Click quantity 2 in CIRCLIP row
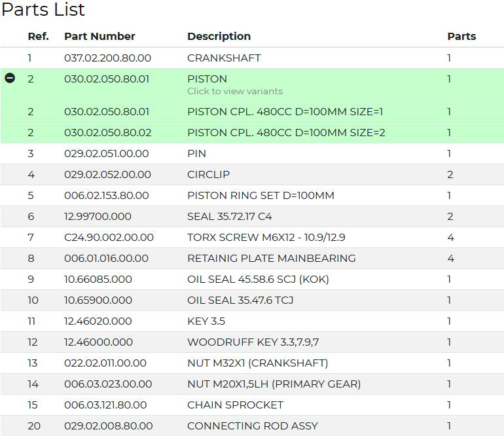The height and width of the screenshot is (436, 504). [x=450, y=174]
